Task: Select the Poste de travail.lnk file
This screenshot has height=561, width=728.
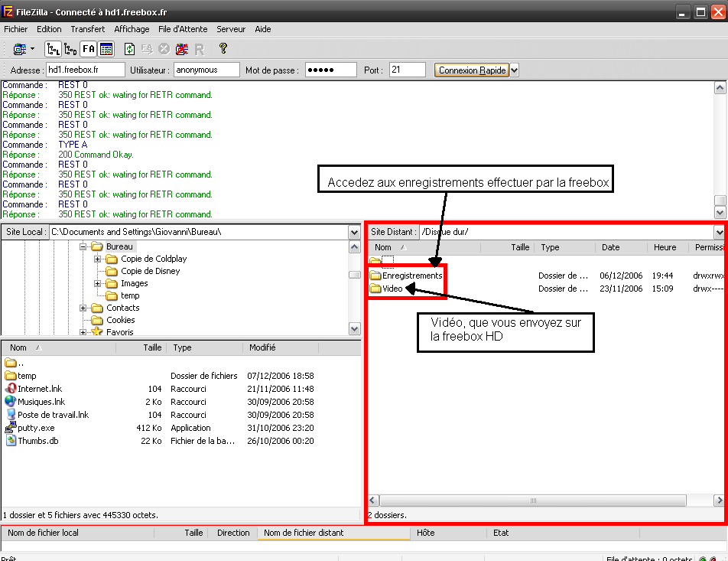Action: [53, 415]
